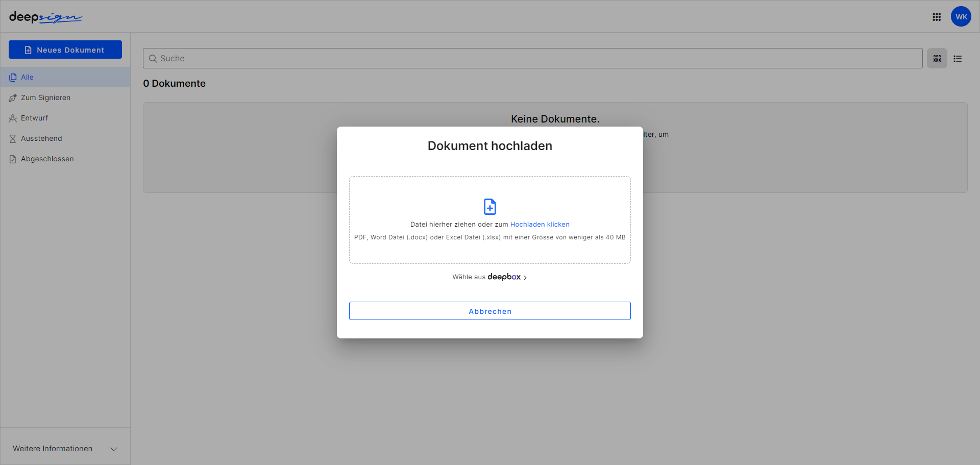
Task: Open the deepbox chevron selector
Action: [x=526, y=277]
